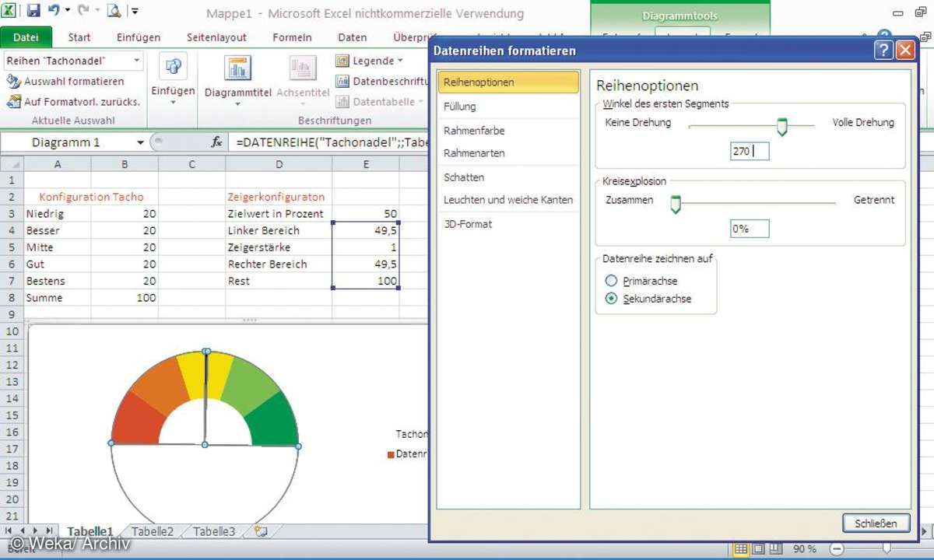934x560 pixels.
Task: Click the formula bar with DATENREIHE formula
Action: (331, 142)
